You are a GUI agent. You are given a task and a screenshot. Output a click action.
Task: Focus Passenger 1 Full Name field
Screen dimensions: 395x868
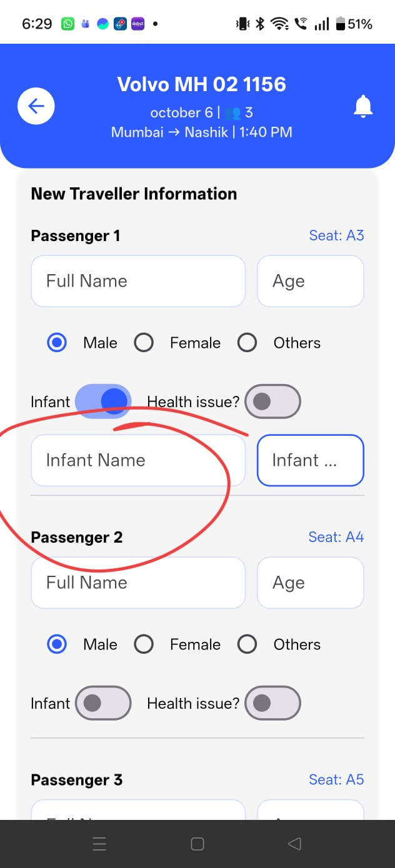[x=137, y=281]
